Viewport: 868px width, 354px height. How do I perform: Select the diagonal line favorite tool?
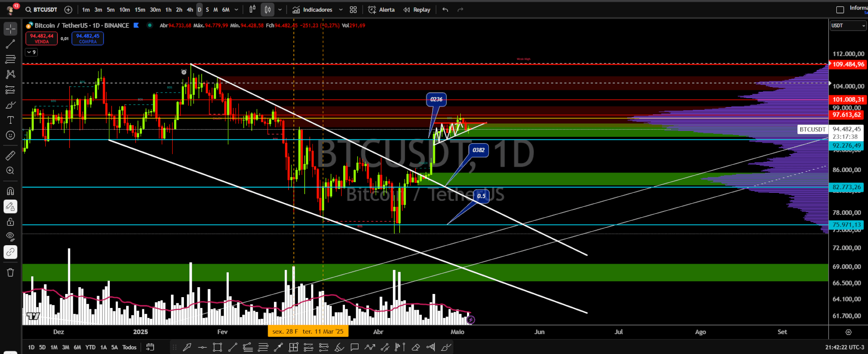233,347
